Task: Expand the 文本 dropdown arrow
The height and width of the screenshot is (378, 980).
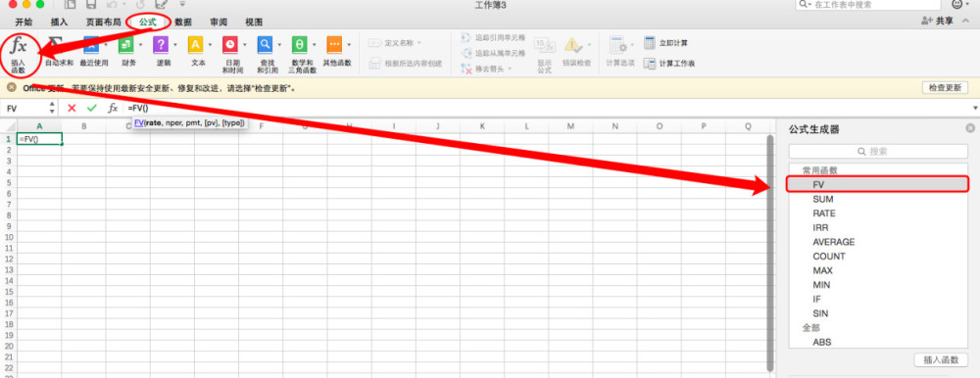Action: pyautogui.click(x=211, y=44)
